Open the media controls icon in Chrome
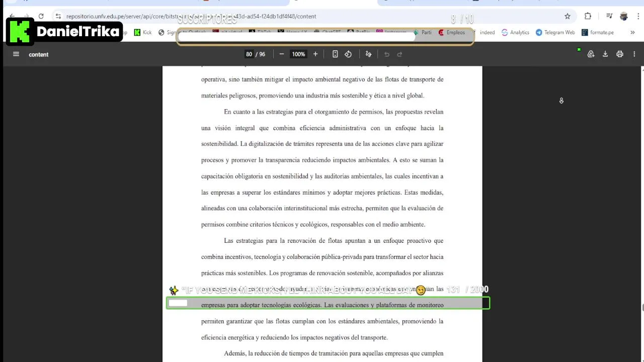644x362 pixels. click(609, 16)
